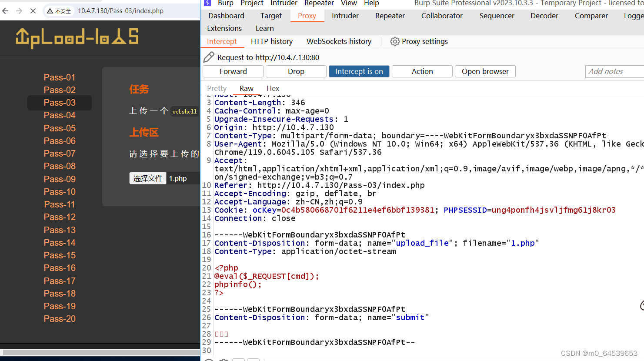Open Pass-12 in the sidebar

pyautogui.click(x=60, y=217)
